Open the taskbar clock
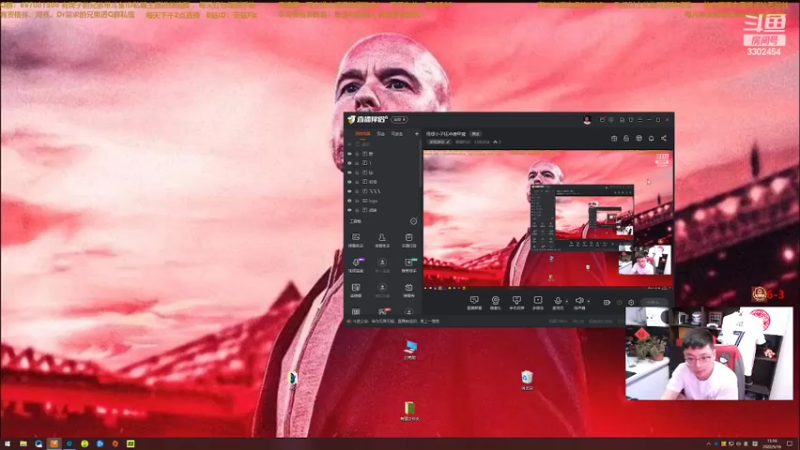The height and width of the screenshot is (450, 800). click(x=772, y=444)
